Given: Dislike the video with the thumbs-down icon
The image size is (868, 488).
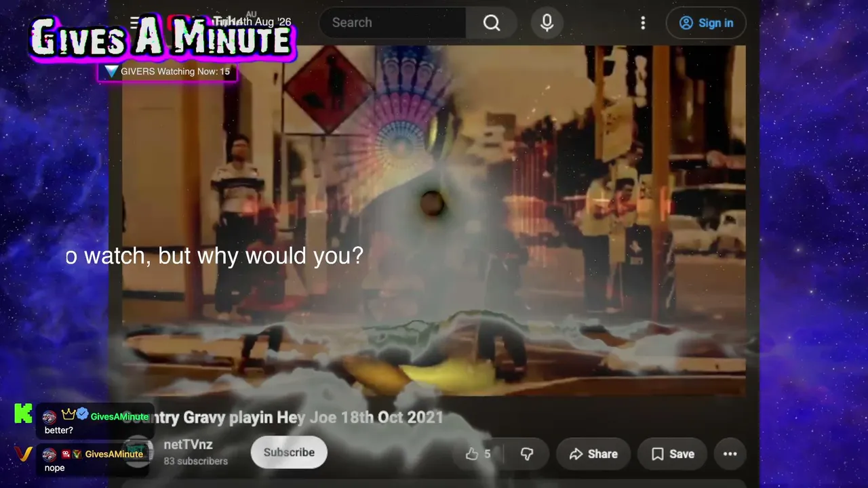Looking at the screenshot, I should [x=526, y=454].
